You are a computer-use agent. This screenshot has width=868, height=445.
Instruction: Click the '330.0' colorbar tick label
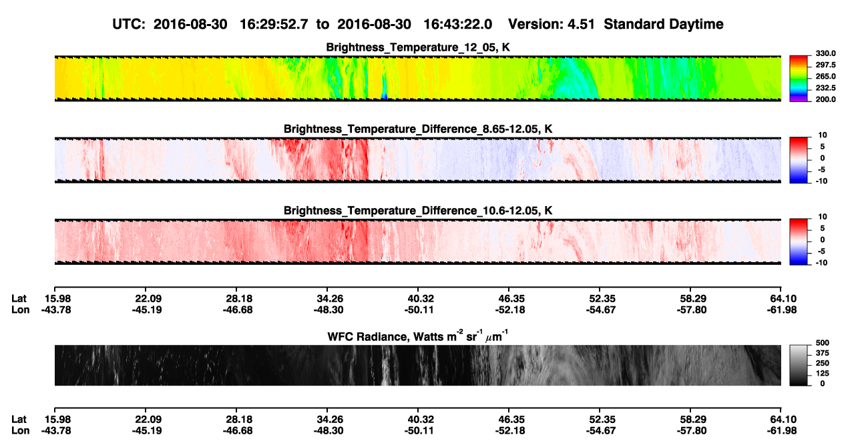pos(825,53)
